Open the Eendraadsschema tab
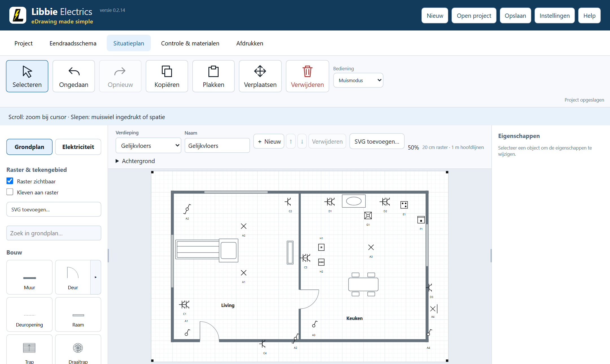Viewport: 610px width, 364px height. [73, 43]
